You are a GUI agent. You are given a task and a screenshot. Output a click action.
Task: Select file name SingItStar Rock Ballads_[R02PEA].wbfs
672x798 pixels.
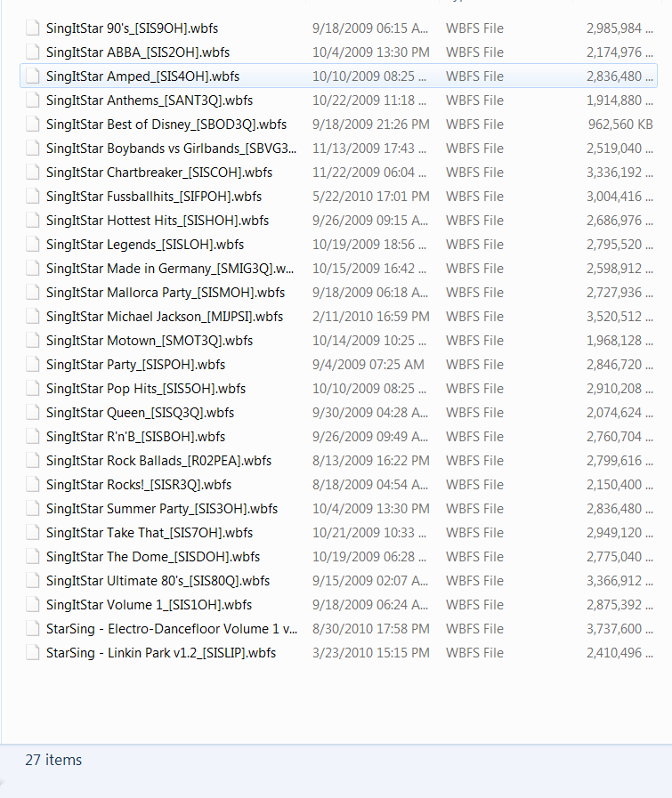158,461
